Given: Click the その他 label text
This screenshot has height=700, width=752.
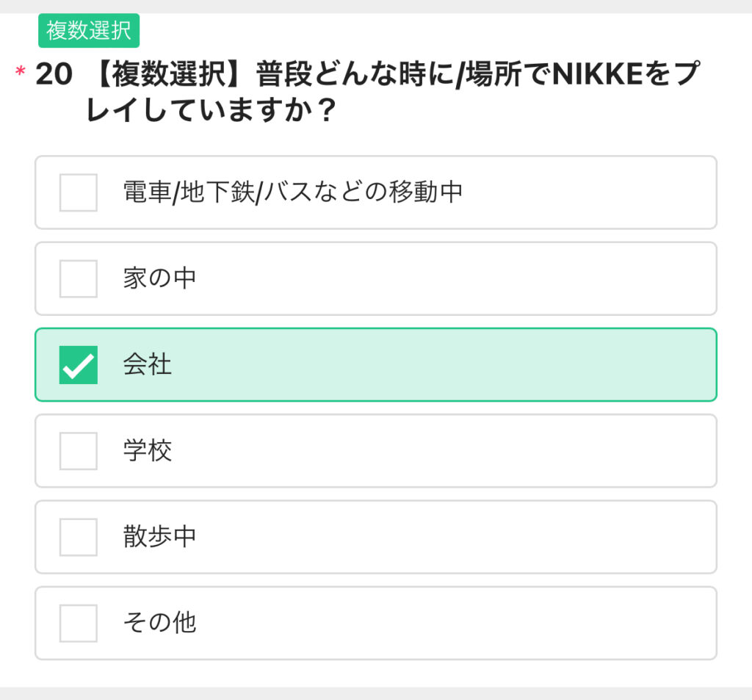Looking at the screenshot, I should tap(159, 623).
